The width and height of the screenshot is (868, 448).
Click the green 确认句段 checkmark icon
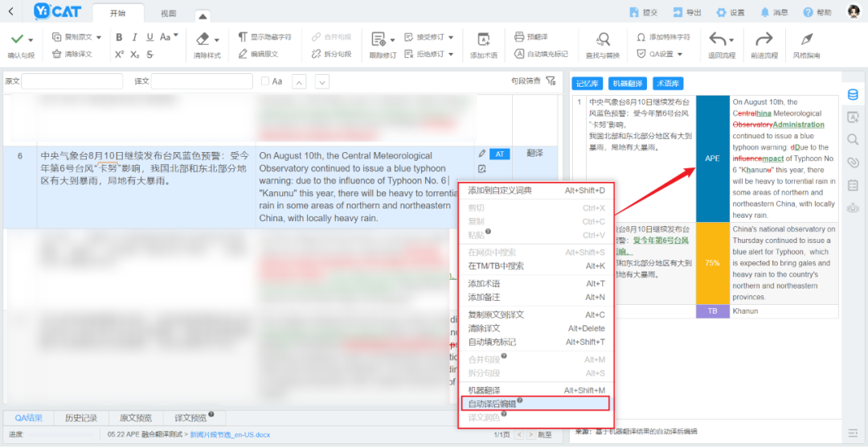point(17,39)
